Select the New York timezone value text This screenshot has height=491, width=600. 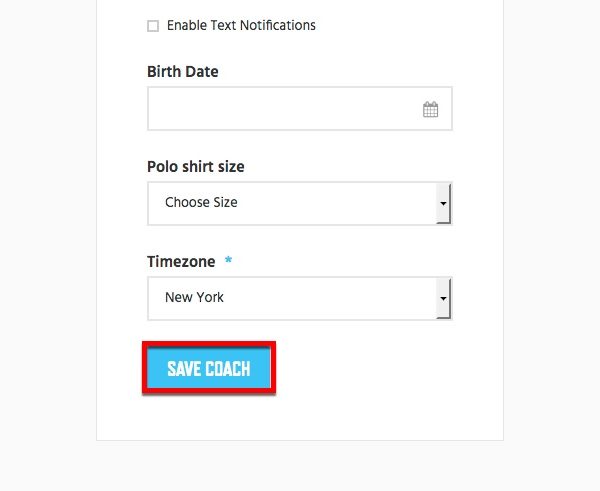(x=194, y=297)
